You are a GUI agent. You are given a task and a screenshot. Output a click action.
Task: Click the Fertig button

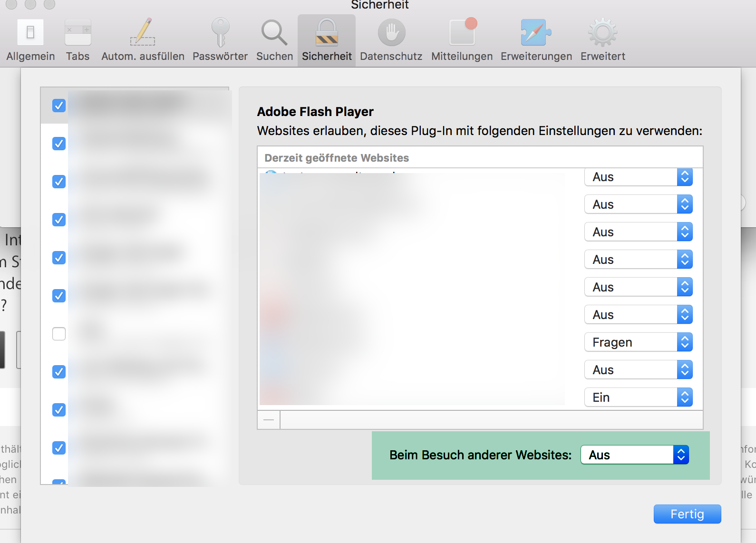click(687, 514)
